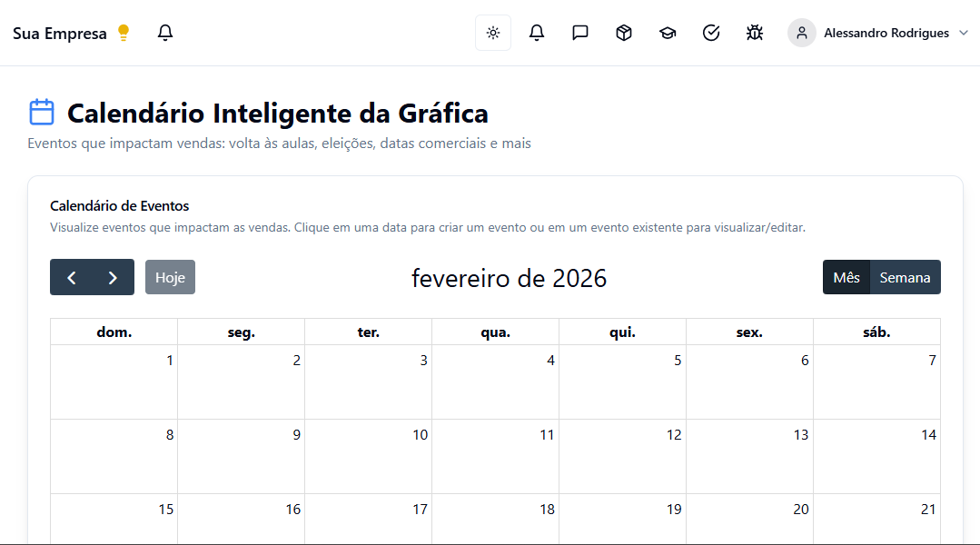Select the qua. column header
The width and height of the screenshot is (980, 545).
point(494,332)
